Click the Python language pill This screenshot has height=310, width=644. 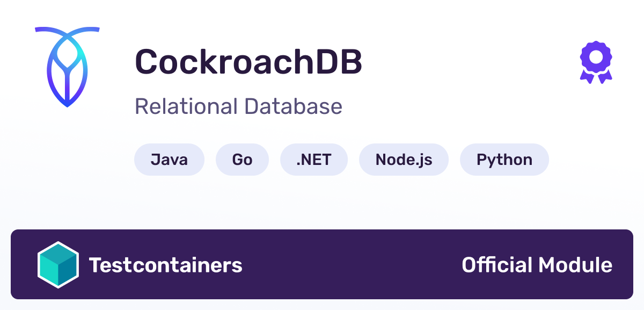click(x=504, y=159)
